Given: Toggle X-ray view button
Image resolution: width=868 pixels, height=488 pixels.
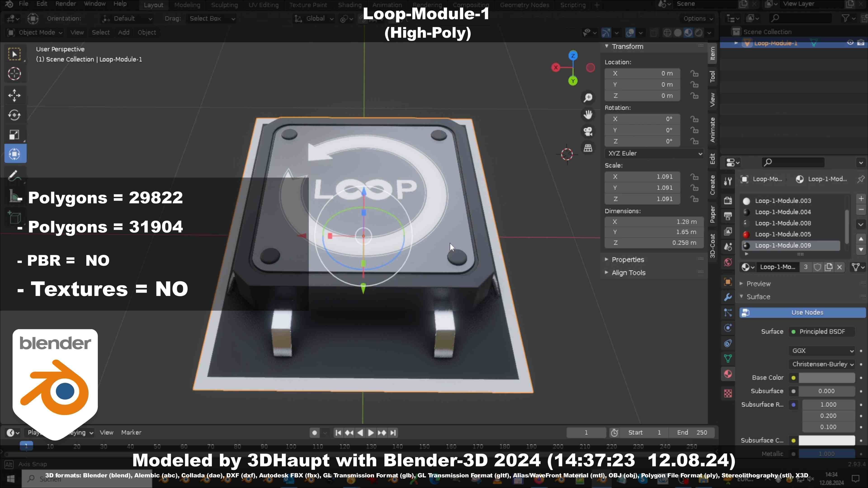Looking at the screenshot, I should click(x=653, y=33).
